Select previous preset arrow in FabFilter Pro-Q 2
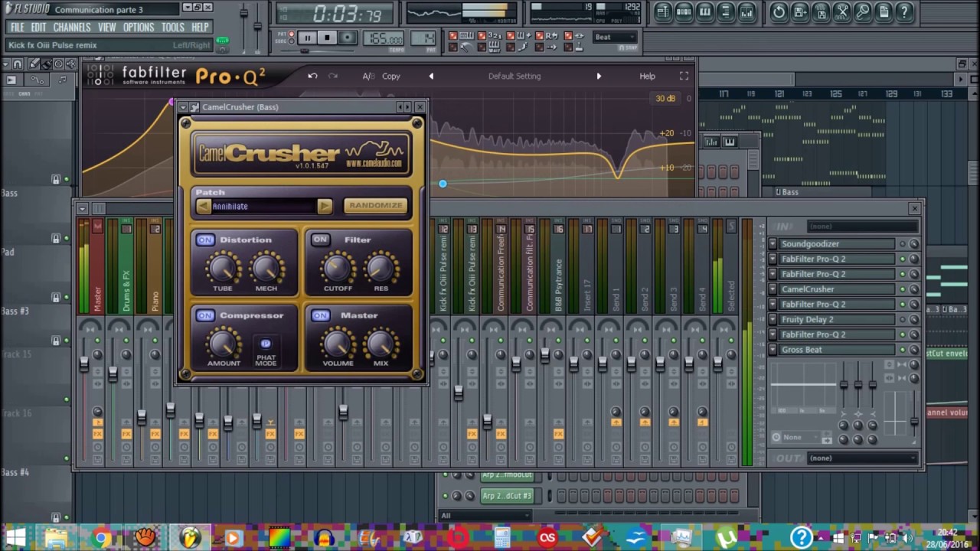980x551 pixels. pos(431,76)
